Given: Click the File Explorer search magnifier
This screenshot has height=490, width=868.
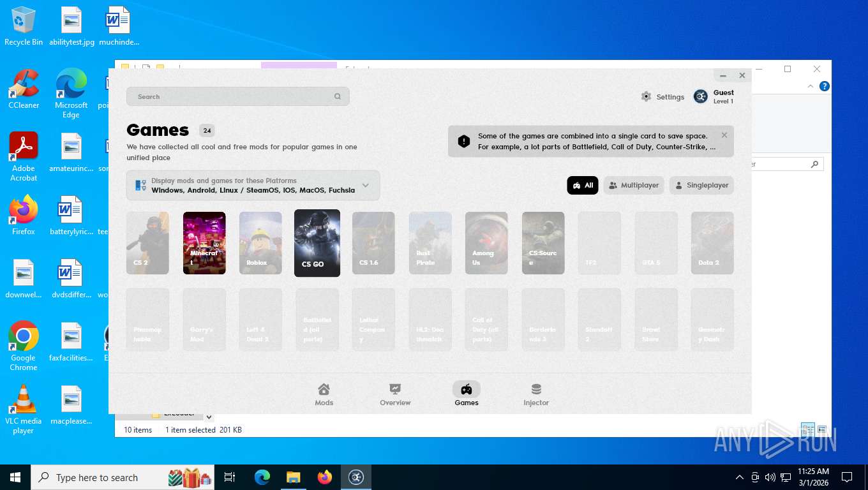Looking at the screenshot, I should (x=814, y=164).
